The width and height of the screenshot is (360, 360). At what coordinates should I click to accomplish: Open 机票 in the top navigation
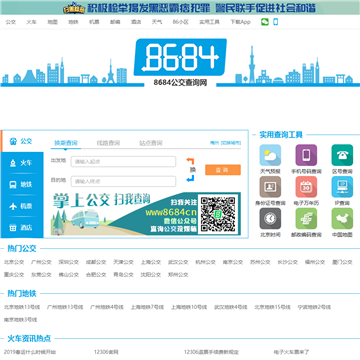pyautogui.click(x=94, y=22)
